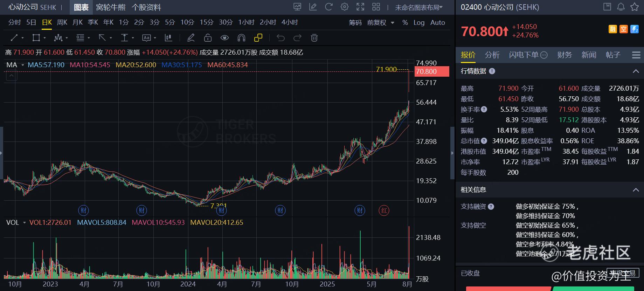Open the chart settings gear
644x291 pixels.
click(344, 7)
